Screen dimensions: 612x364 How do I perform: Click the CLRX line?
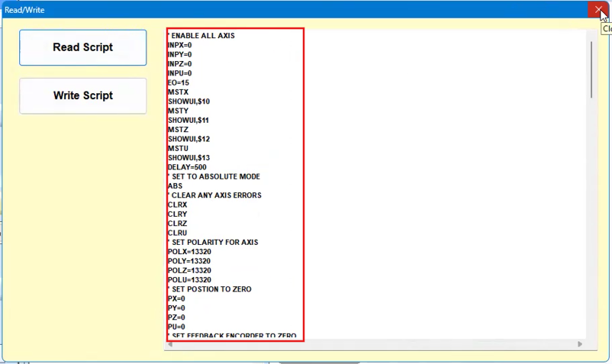pos(177,205)
